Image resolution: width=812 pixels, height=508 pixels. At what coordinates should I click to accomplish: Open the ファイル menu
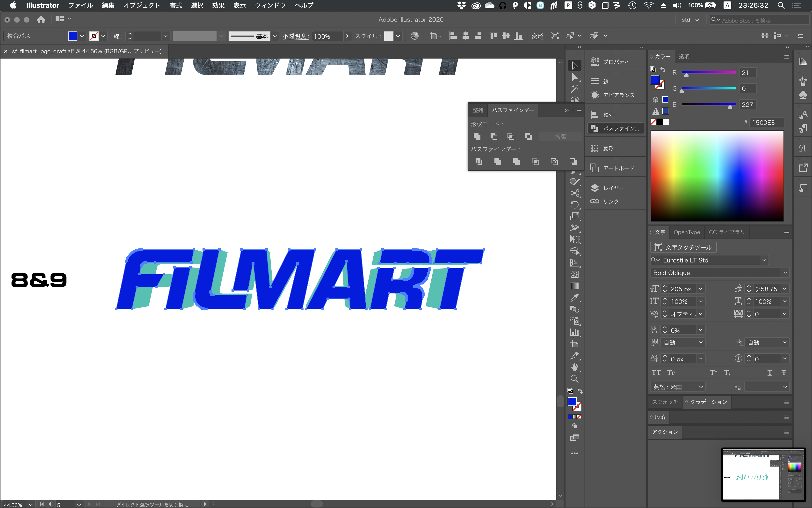[80, 5]
